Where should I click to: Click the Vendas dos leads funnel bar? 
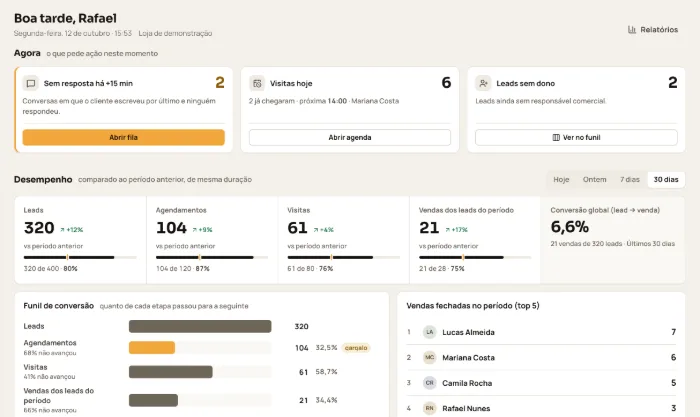pyautogui.click(x=153, y=400)
